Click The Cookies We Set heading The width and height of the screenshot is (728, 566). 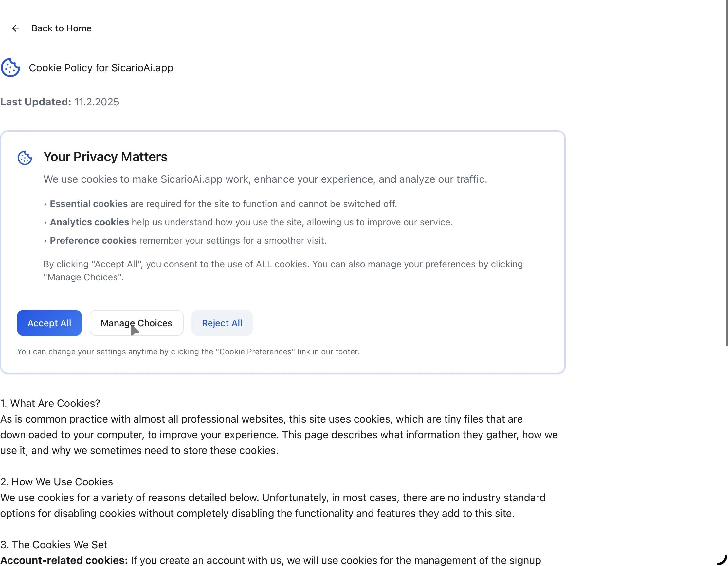click(54, 545)
